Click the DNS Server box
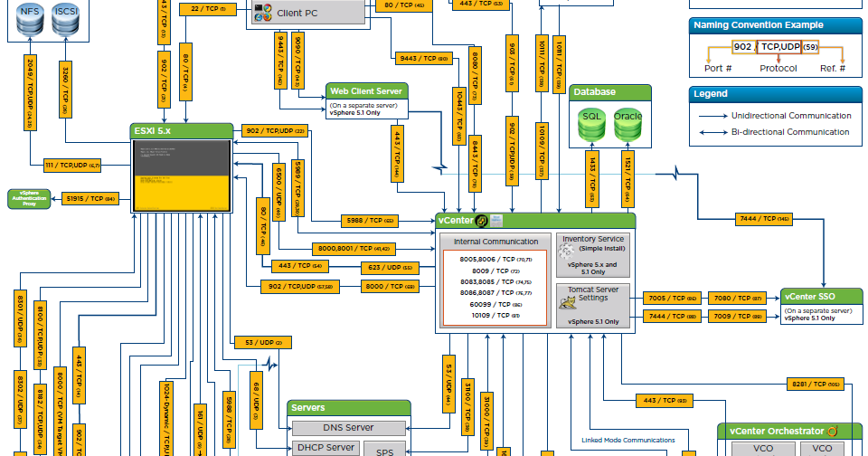The width and height of the screenshot is (868, 456). click(349, 428)
